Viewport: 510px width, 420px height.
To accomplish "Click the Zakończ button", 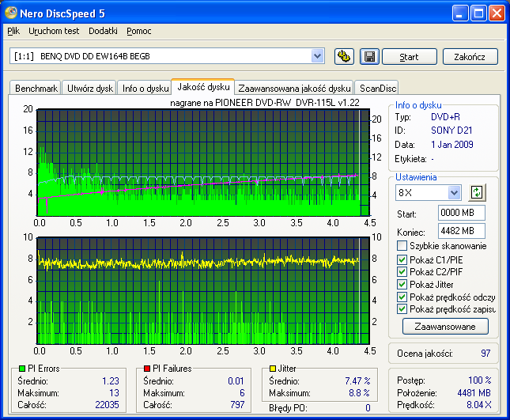I will coord(470,57).
